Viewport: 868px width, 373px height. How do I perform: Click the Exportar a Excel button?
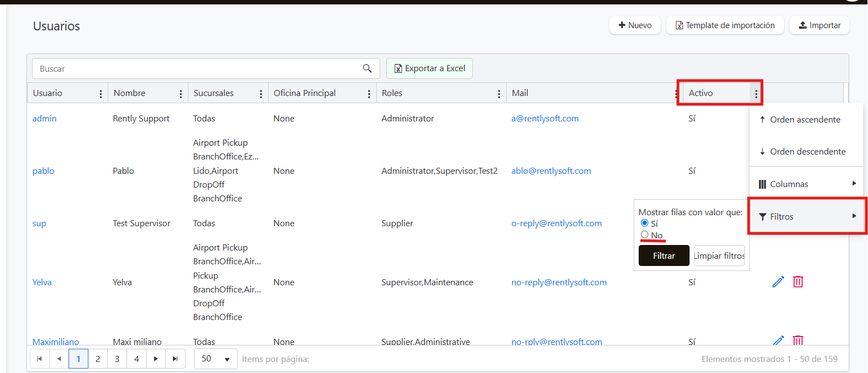click(x=429, y=68)
